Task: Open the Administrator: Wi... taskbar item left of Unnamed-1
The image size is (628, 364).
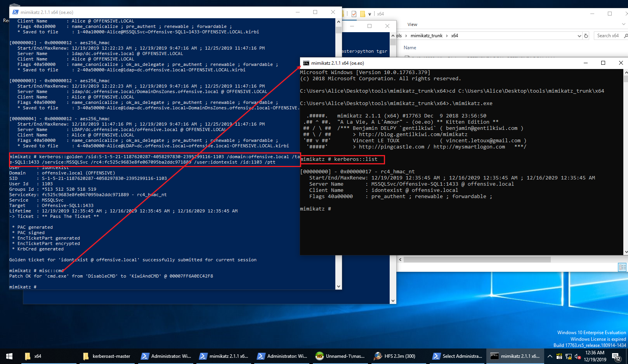Action: point(282,356)
